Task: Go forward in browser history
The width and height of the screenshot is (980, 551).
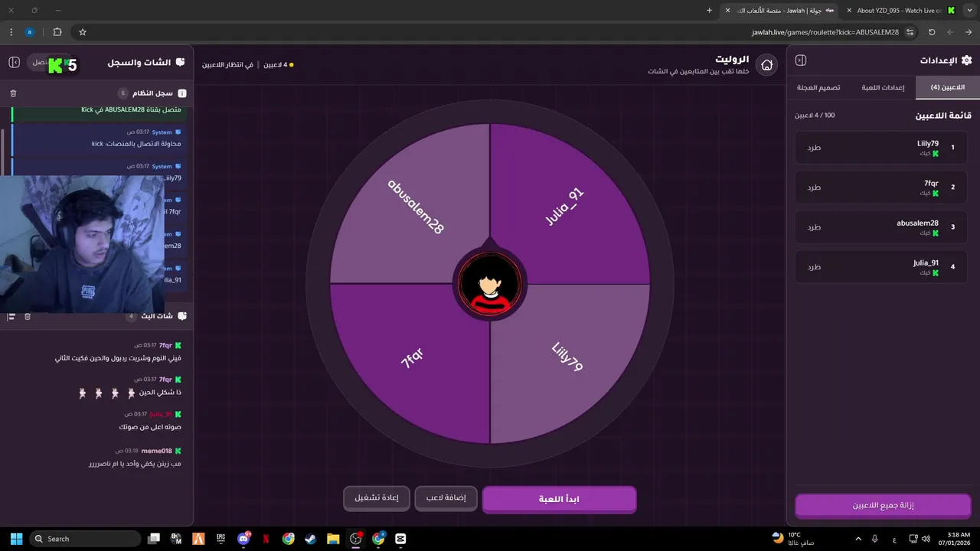Action: pos(950,32)
